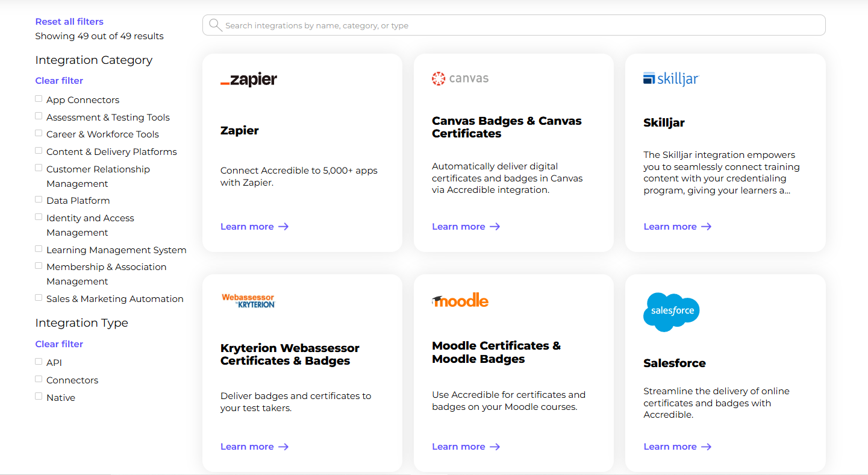The height and width of the screenshot is (475, 868).
Task: Check the Sales & Marketing Automation filter
Action: [39, 297]
